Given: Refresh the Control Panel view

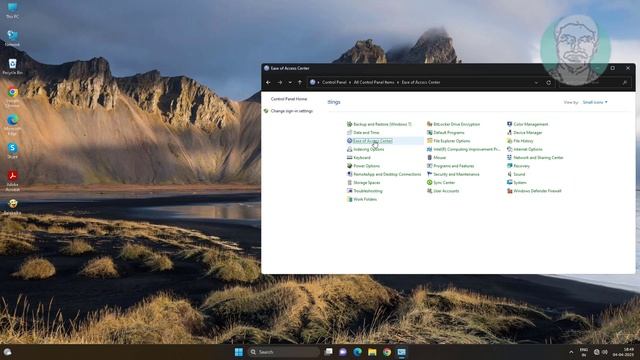Looking at the screenshot, I should click(x=549, y=82).
